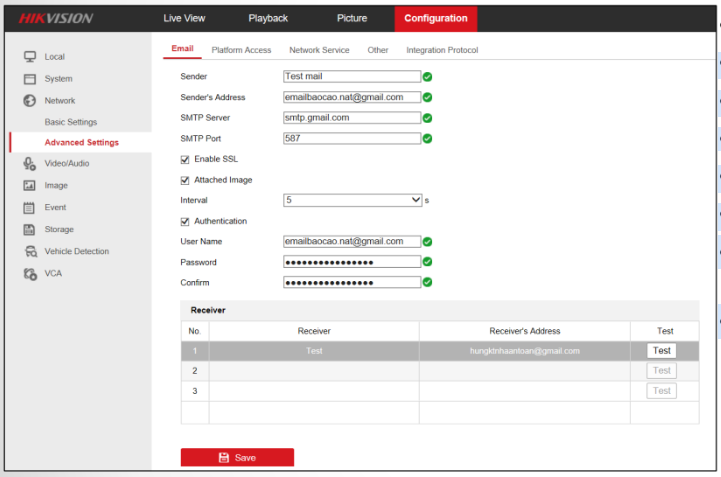Screen dimensions: 721x477
Task: Click the Network globe icon
Action: point(29,101)
